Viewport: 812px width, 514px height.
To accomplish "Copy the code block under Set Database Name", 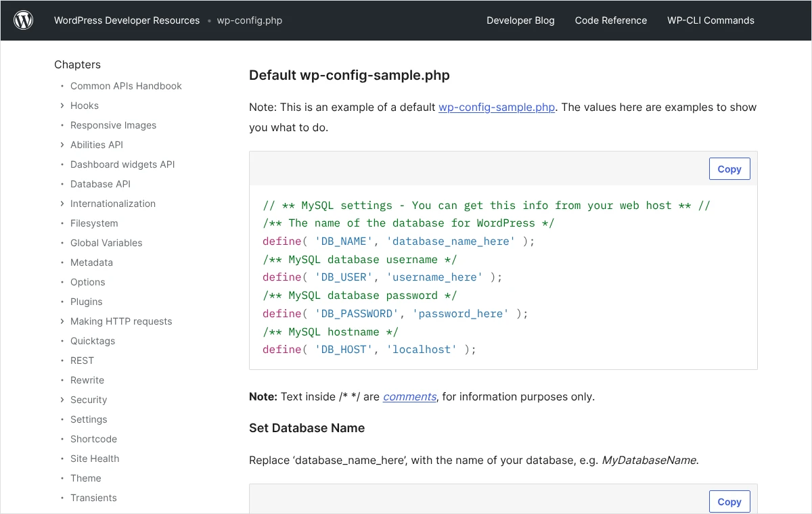I will (x=729, y=502).
